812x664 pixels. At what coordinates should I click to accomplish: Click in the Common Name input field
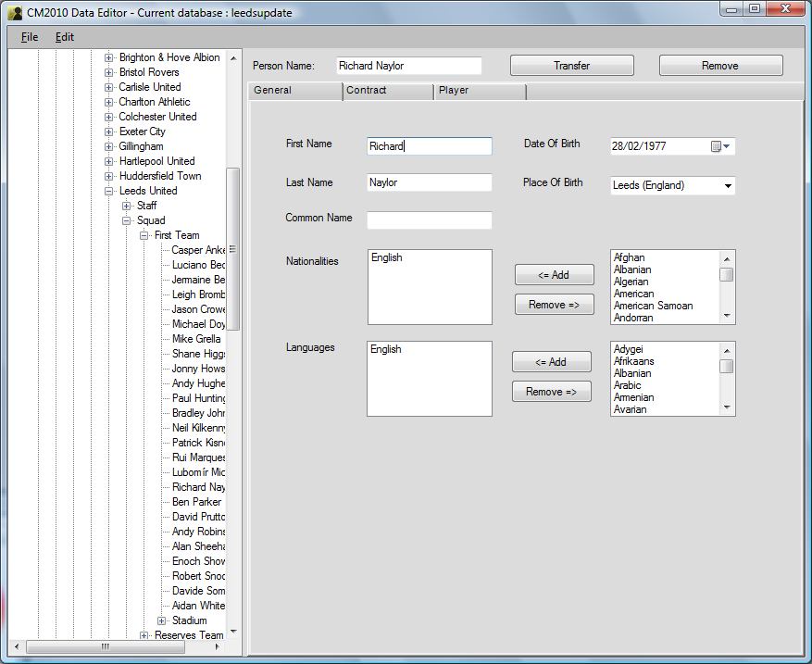(x=429, y=220)
